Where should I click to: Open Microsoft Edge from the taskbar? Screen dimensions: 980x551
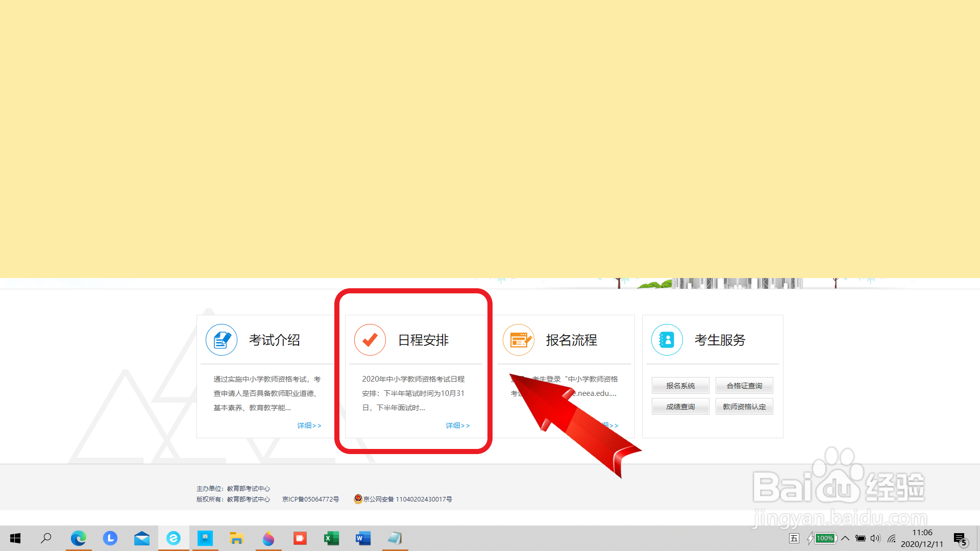click(x=78, y=538)
